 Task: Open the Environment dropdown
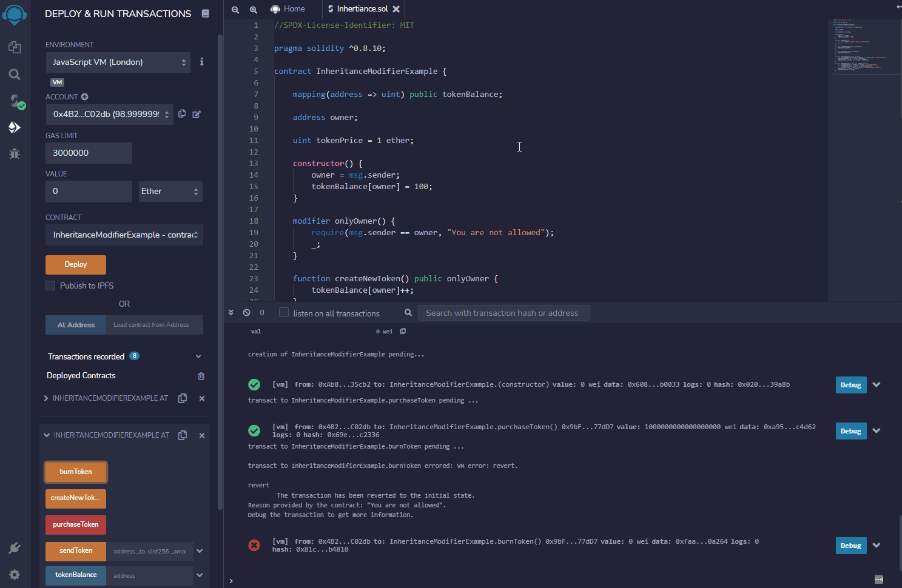[118, 62]
